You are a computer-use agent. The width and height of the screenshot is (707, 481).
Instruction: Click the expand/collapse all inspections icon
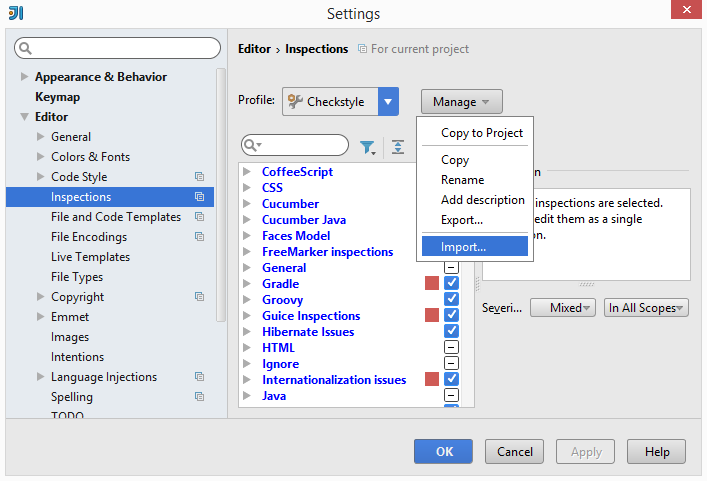(x=398, y=147)
